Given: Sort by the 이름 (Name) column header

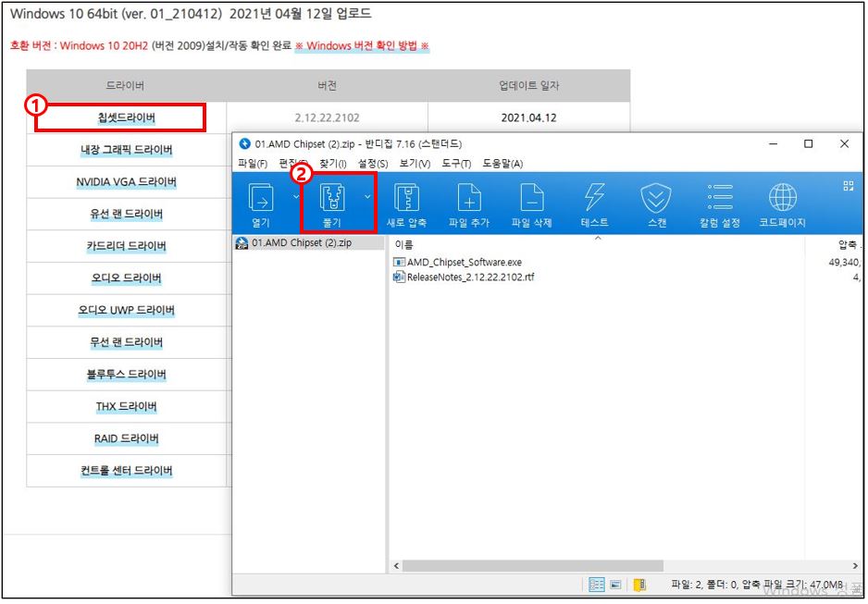Looking at the screenshot, I should coord(403,244).
